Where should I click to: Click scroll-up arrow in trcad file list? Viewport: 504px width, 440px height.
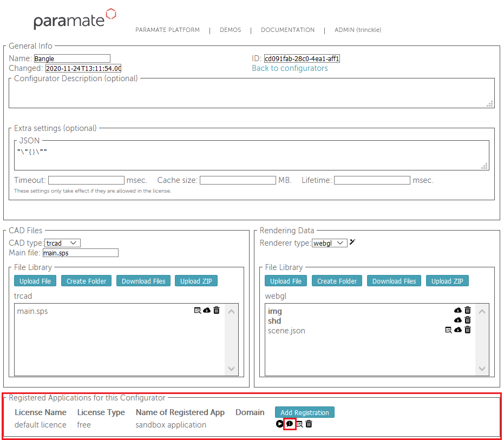(x=231, y=311)
